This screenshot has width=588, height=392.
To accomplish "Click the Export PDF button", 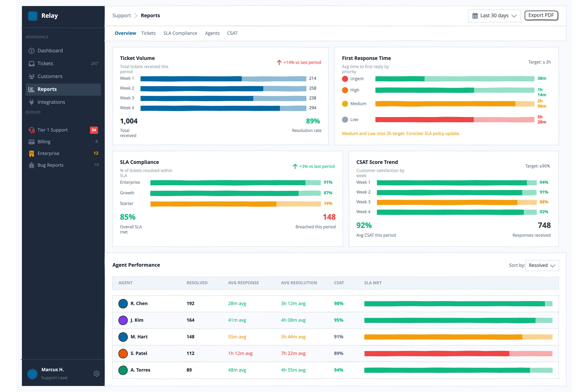I will pyautogui.click(x=541, y=16).
